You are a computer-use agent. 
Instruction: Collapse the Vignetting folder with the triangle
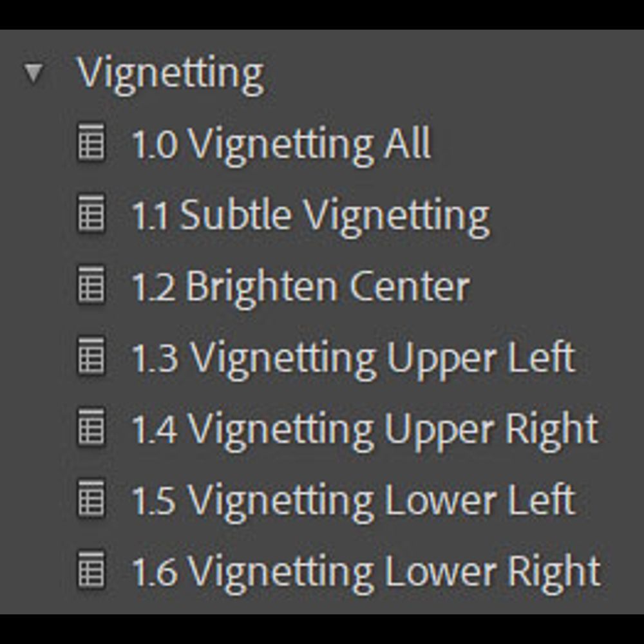33,73
